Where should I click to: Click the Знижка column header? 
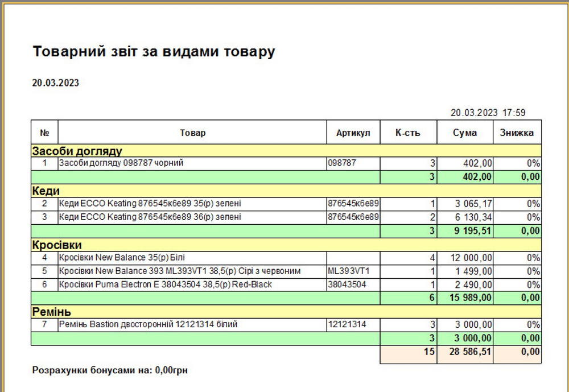coord(517,132)
